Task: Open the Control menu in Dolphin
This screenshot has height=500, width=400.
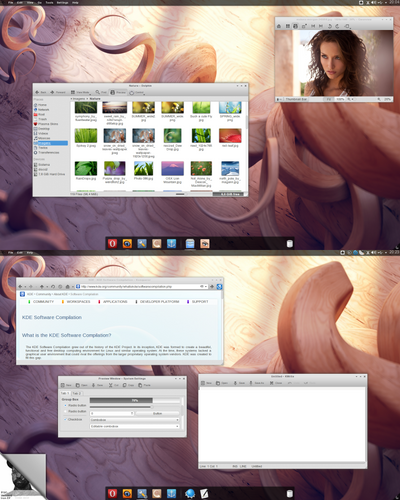Action: (137, 92)
